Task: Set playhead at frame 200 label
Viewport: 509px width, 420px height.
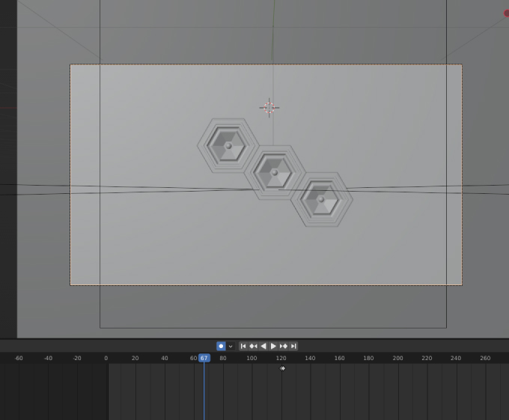Action: [x=397, y=358]
